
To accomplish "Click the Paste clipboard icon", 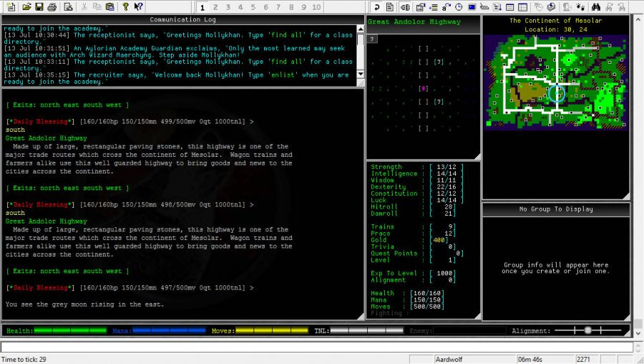I will pos(109,6).
